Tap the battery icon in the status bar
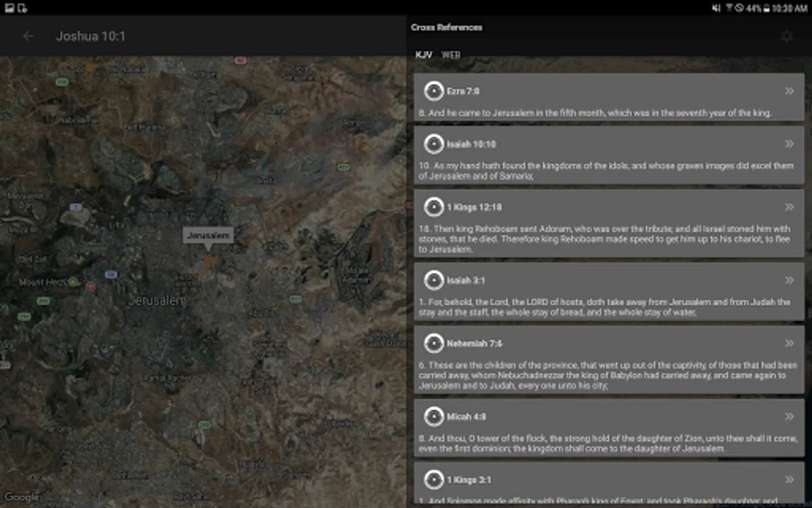This screenshot has width=812, height=508. click(x=766, y=8)
